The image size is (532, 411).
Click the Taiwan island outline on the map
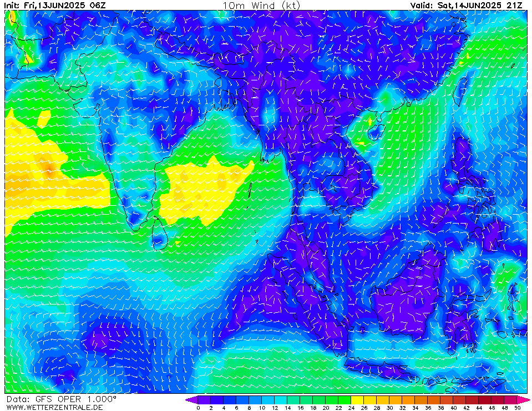point(460,92)
